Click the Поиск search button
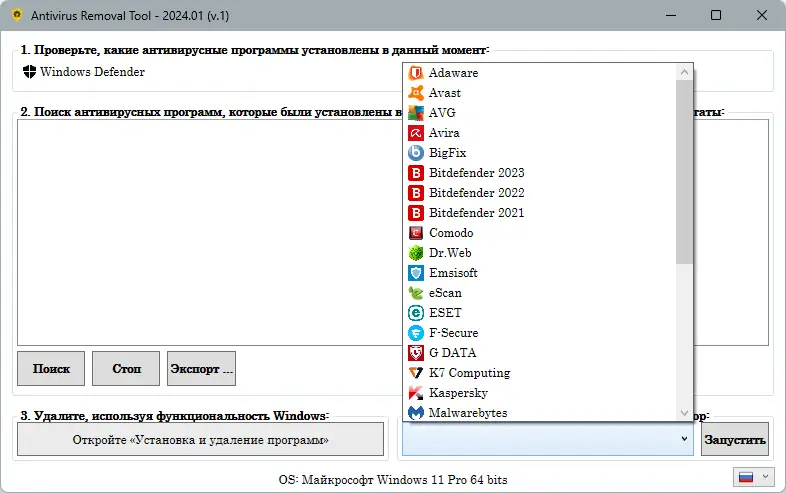The image size is (786, 493). pyautogui.click(x=51, y=369)
